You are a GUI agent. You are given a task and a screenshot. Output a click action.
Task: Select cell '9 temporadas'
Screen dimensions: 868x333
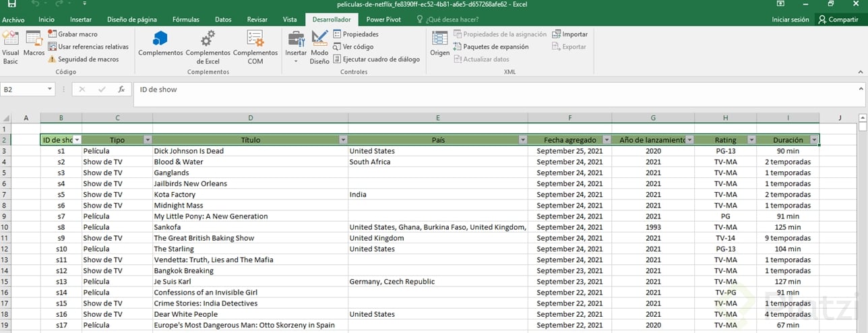pyautogui.click(x=788, y=238)
